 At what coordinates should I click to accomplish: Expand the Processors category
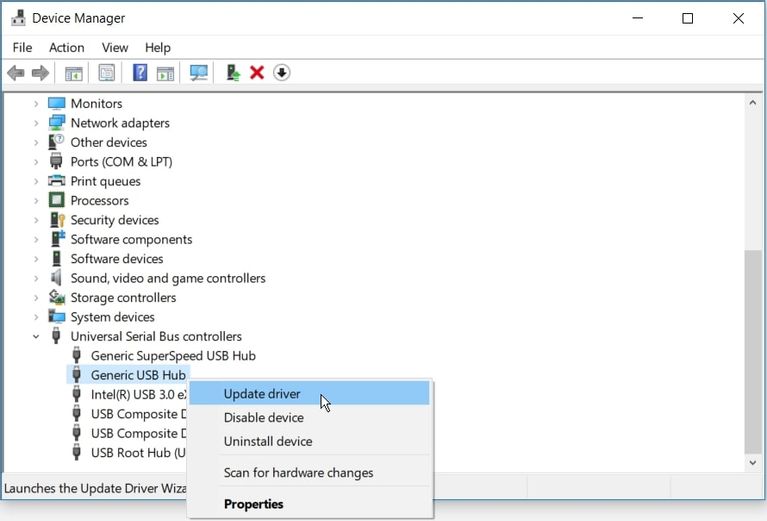click(36, 201)
